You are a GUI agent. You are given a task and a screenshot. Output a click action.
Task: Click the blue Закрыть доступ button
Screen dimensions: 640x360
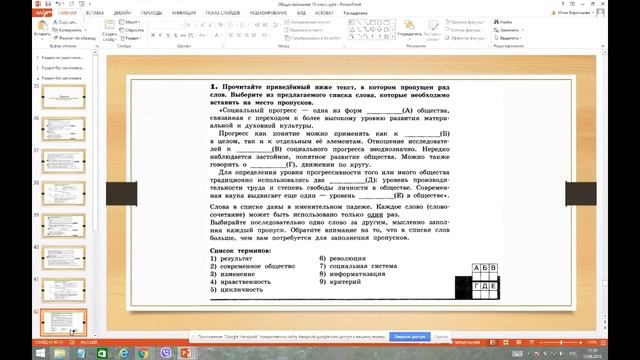(409, 337)
